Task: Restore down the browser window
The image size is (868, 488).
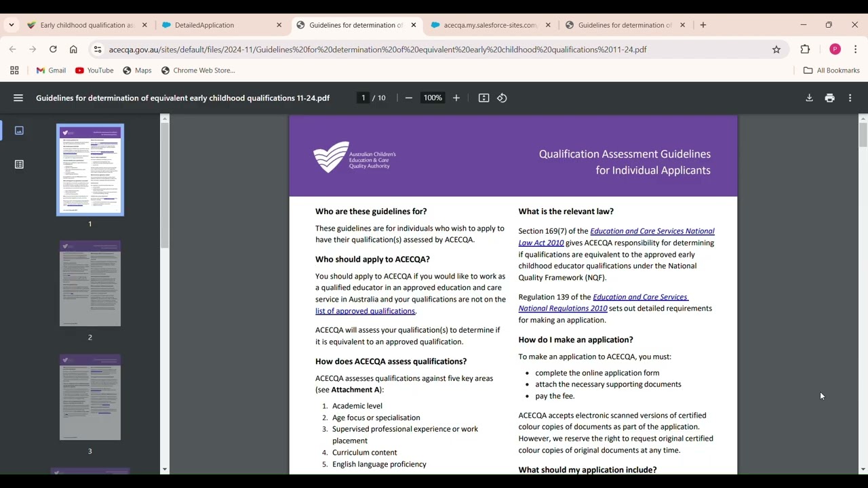Action: [829, 25]
